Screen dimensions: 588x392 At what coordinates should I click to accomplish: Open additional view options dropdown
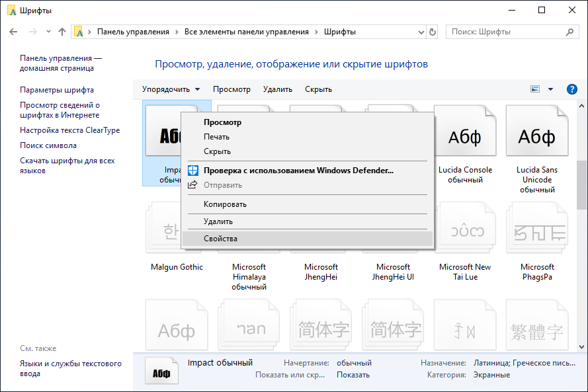point(550,89)
